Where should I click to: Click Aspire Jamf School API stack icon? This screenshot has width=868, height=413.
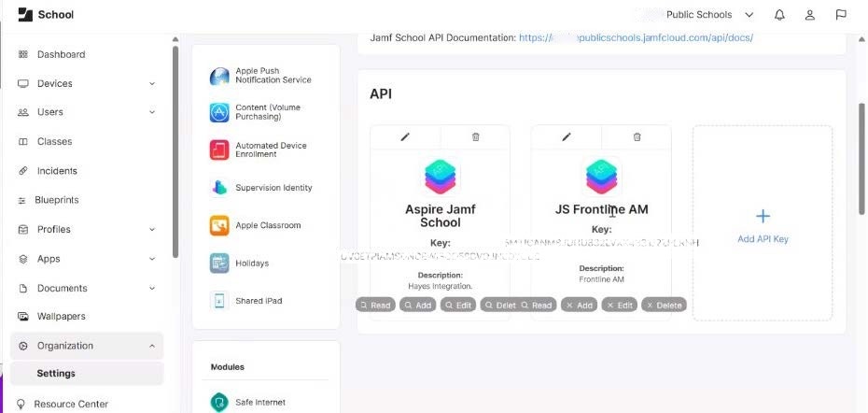[441, 177]
